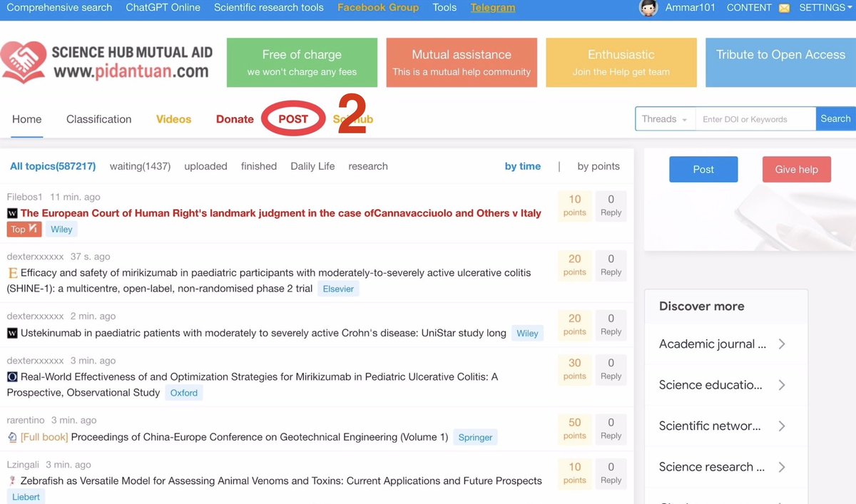Click the Mutual assistance banner
This screenshot has width=856, height=504.
pyautogui.click(x=462, y=63)
